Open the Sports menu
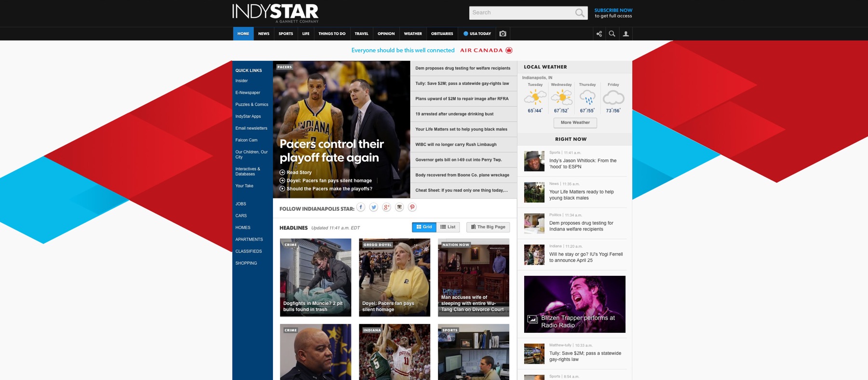868x380 pixels. [286, 34]
